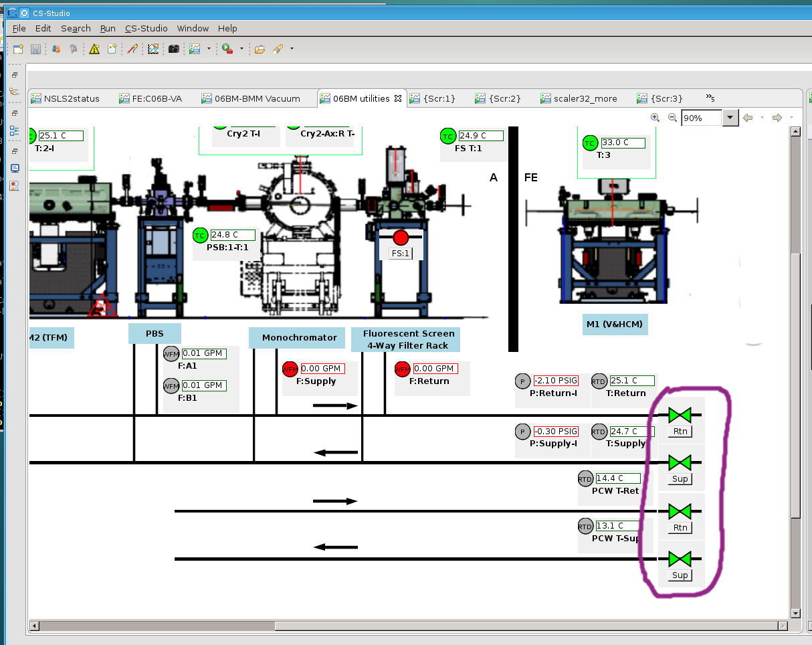
Task: Click the new window toolbar icon
Action: pos(18,49)
